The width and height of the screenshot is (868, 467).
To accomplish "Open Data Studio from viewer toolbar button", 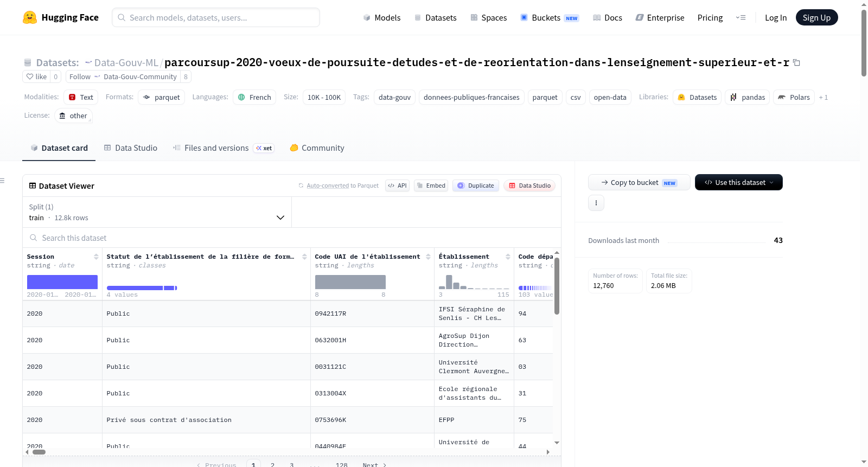I will [x=529, y=185].
